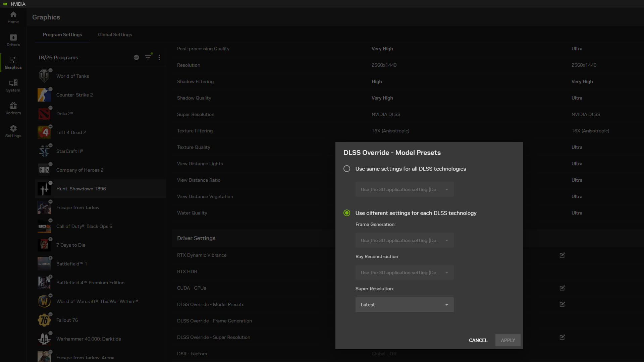
Task: Switch to the Global Settings tab
Action: tap(115, 35)
